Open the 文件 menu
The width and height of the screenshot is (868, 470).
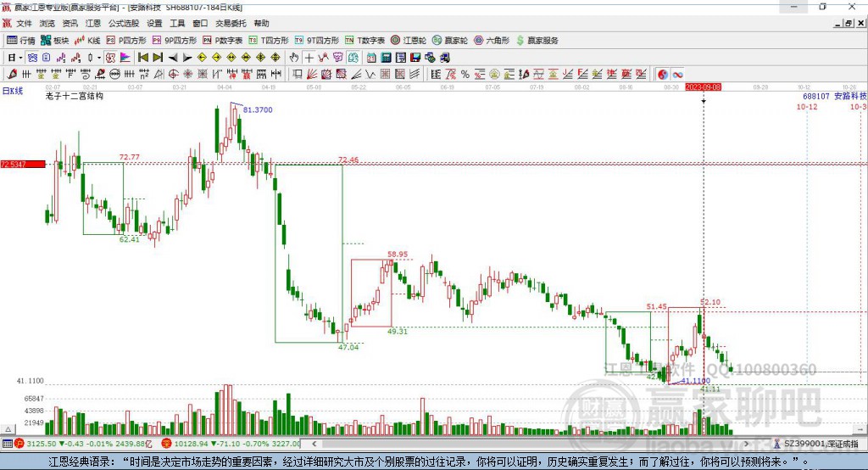(x=25, y=23)
